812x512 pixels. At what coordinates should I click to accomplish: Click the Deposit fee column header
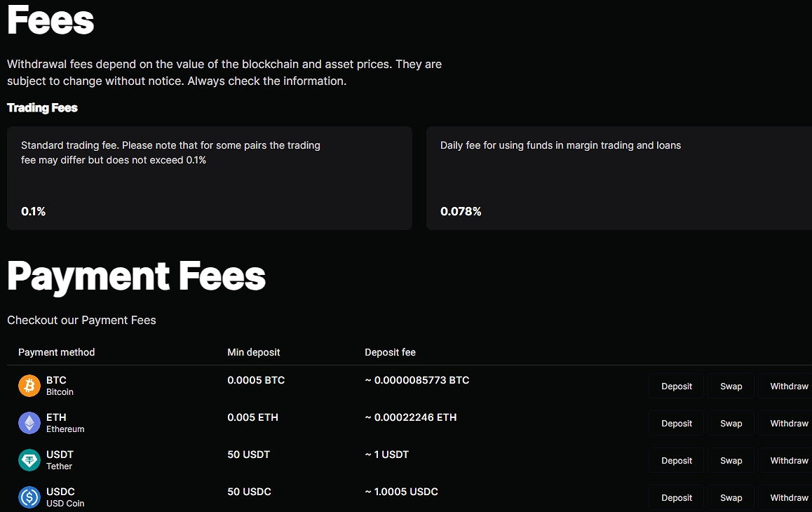point(390,352)
